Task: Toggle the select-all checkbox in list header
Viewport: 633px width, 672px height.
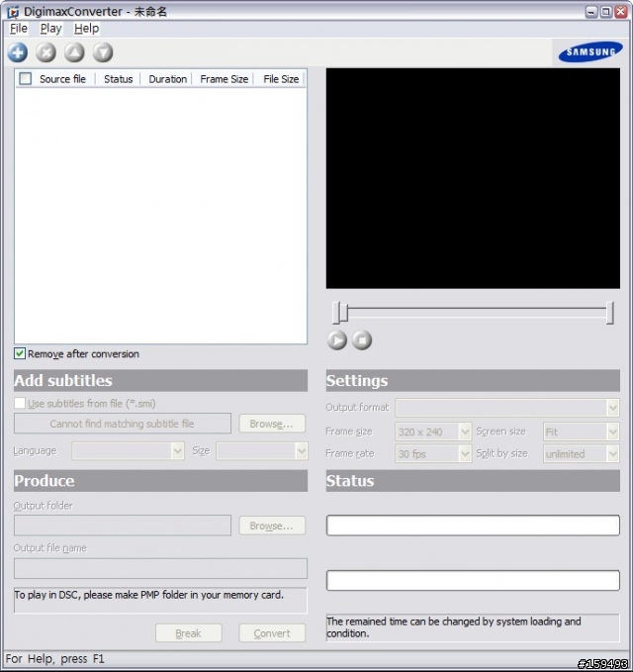Action: click(26, 79)
